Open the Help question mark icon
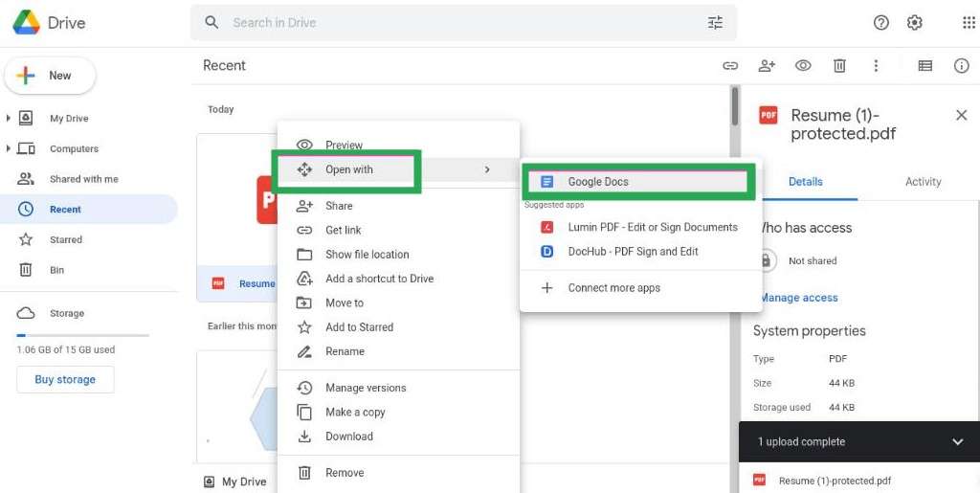Image resolution: width=980 pixels, height=493 pixels. pyautogui.click(x=880, y=23)
